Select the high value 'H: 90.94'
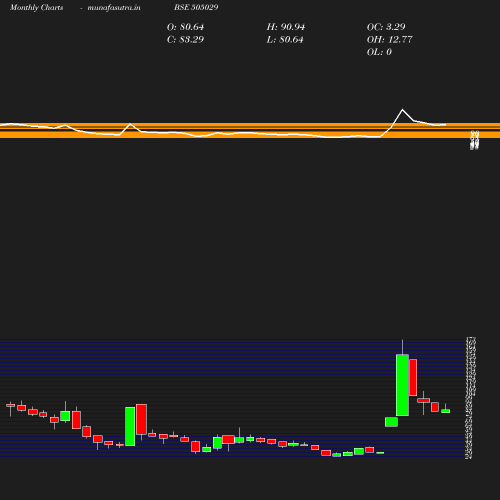This screenshot has width=500, height=500. 286,27
